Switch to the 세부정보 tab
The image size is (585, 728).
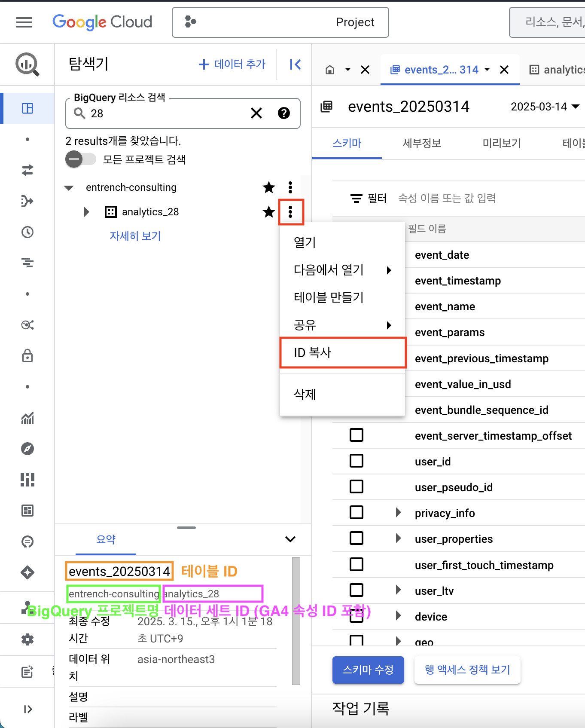click(x=422, y=144)
